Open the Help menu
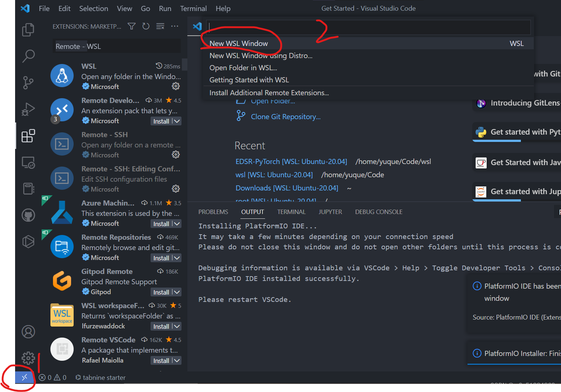This screenshot has width=561, height=392. point(223,8)
